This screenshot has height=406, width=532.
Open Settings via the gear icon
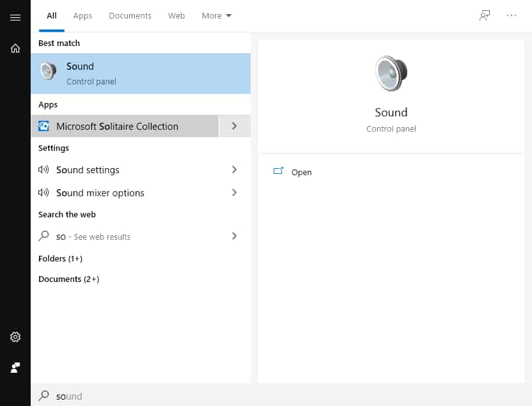pyautogui.click(x=15, y=337)
